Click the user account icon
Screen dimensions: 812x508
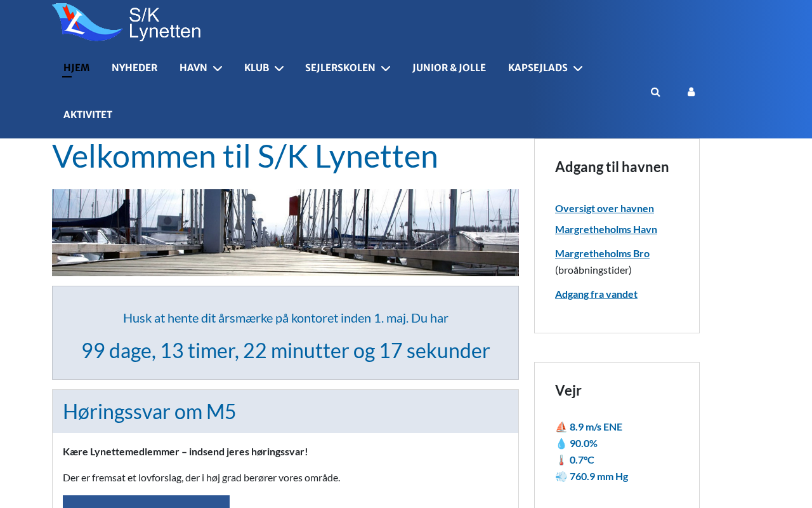click(x=691, y=92)
